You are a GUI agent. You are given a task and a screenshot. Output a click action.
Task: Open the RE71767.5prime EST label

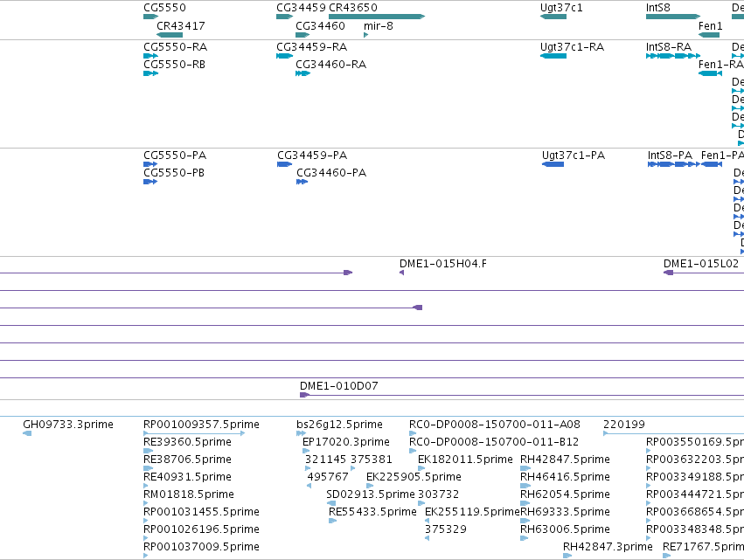click(703, 547)
